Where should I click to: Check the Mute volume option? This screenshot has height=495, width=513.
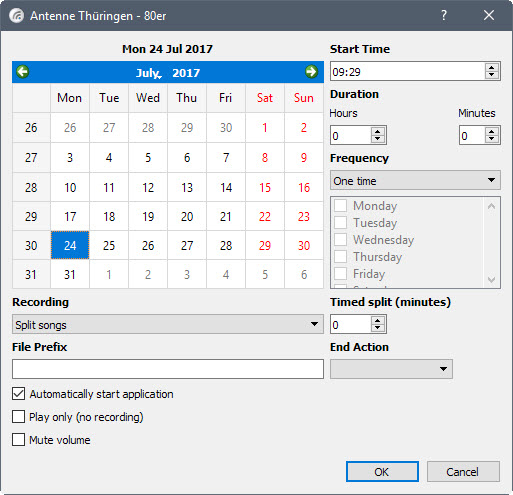(x=18, y=440)
